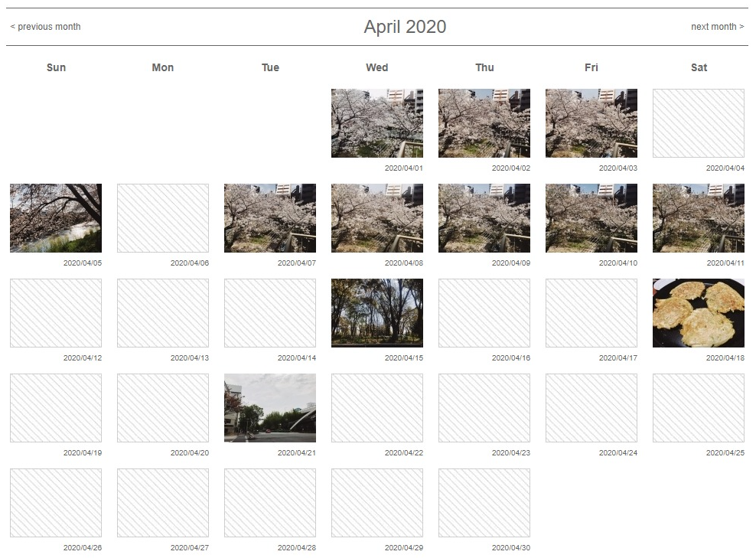The width and height of the screenshot is (756, 558).
Task: Click the Wed column header
Action: 376,67
